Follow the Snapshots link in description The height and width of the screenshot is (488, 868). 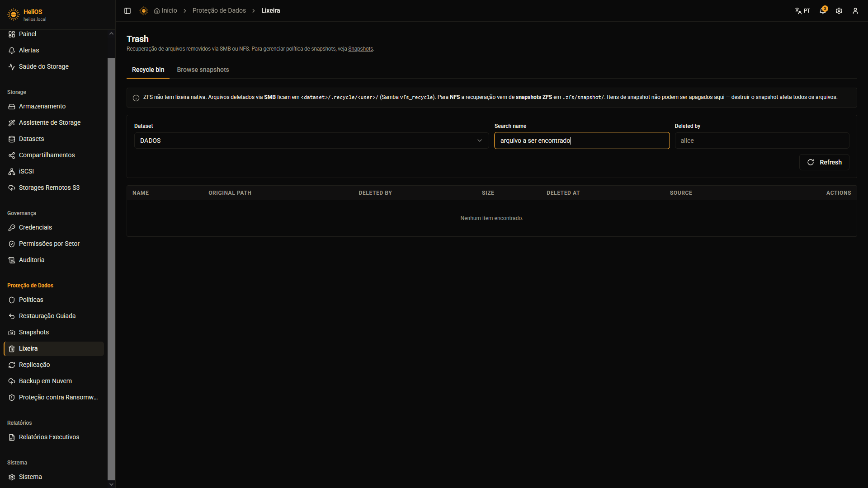[360, 49]
